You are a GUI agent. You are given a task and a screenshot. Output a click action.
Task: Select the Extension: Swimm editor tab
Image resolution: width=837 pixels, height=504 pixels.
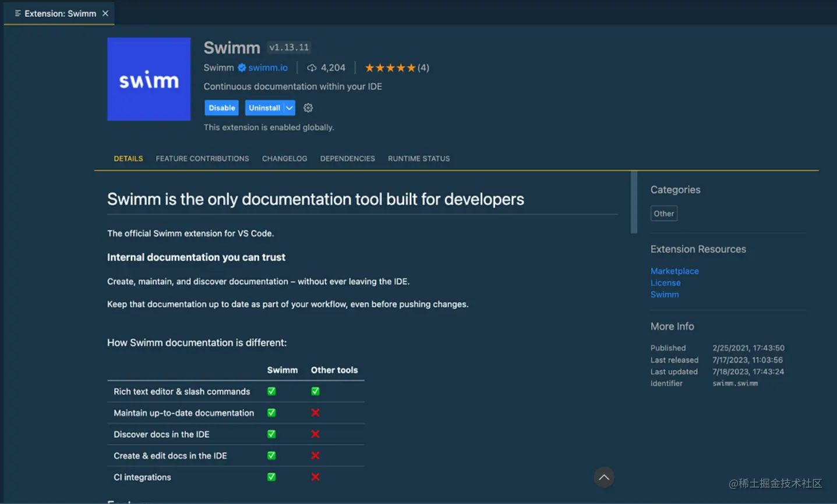pos(59,13)
